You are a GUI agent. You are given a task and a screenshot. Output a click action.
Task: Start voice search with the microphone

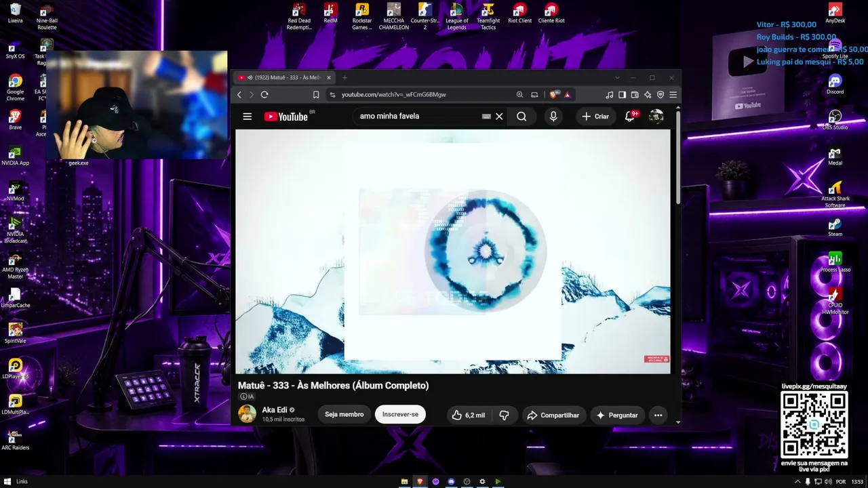tap(553, 117)
